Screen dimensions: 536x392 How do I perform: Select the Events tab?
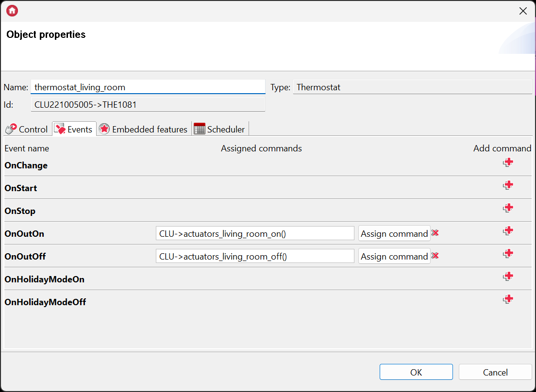[74, 129]
